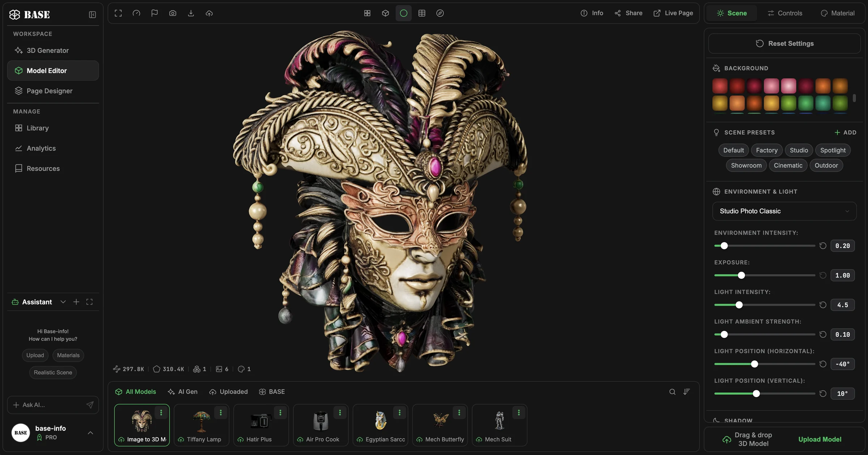Filter by Uploaded models tab
Viewport: 868px width, 455px height.
click(x=229, y=392)
